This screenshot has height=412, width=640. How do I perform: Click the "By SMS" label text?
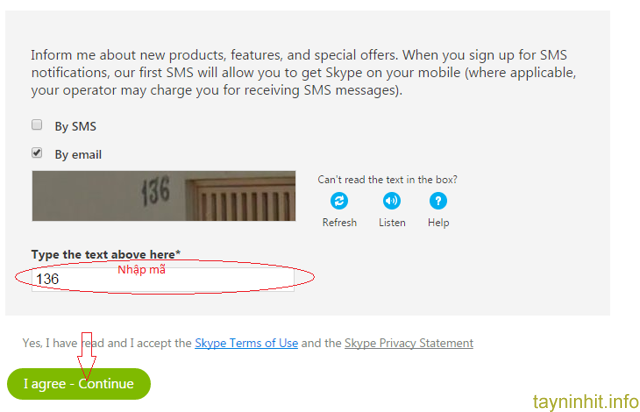pos(75,127)
